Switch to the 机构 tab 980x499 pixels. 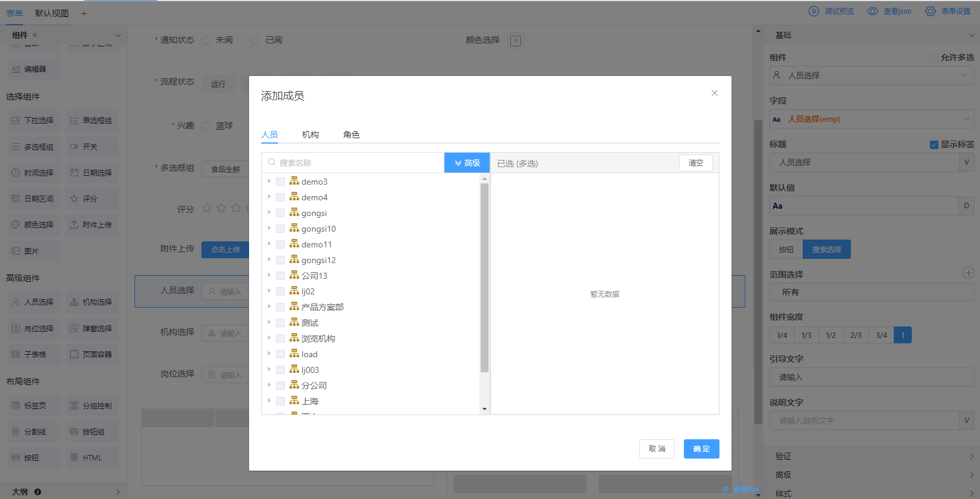[x=310, y=135]
